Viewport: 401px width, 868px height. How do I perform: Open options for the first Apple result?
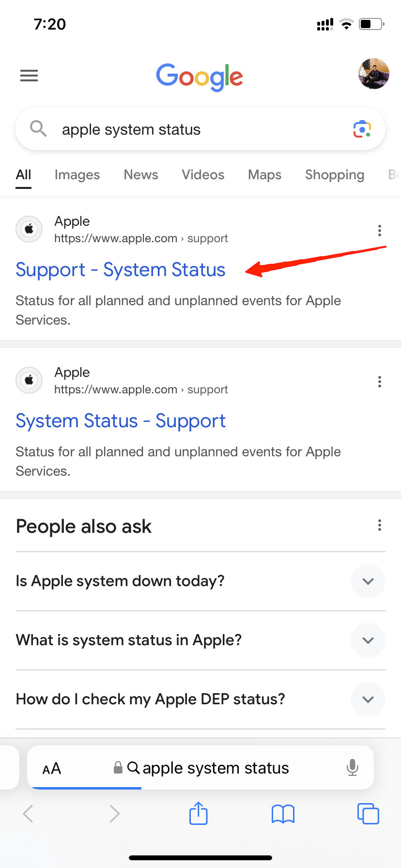tap(379, 231)
